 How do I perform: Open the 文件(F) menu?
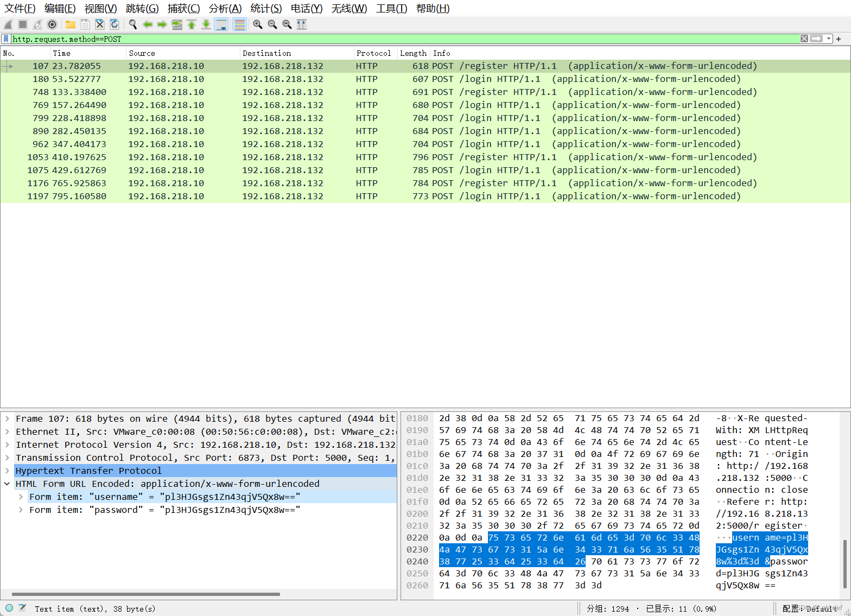[x=20, y=9]
